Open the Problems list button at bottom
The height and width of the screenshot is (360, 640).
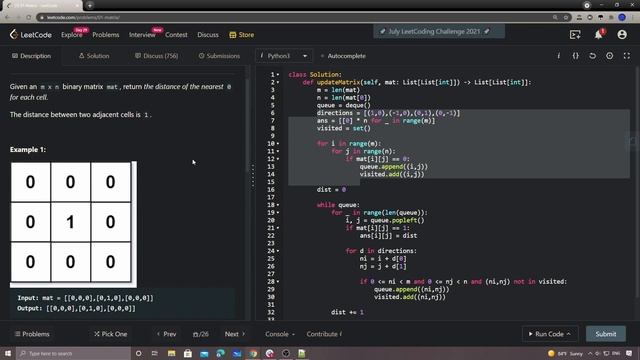point(32,334)
